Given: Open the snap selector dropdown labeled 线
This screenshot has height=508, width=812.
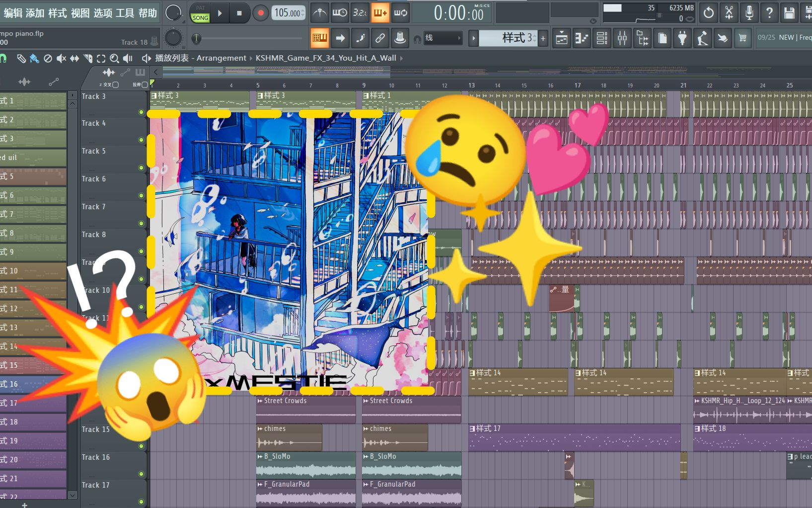Looking at the screenshot, I should click(442, 38).
